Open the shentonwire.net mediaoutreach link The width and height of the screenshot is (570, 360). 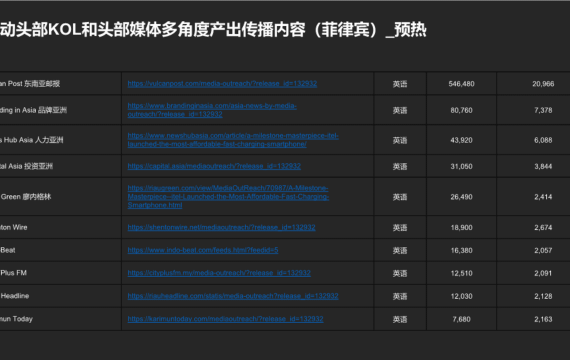click(221, 227)
